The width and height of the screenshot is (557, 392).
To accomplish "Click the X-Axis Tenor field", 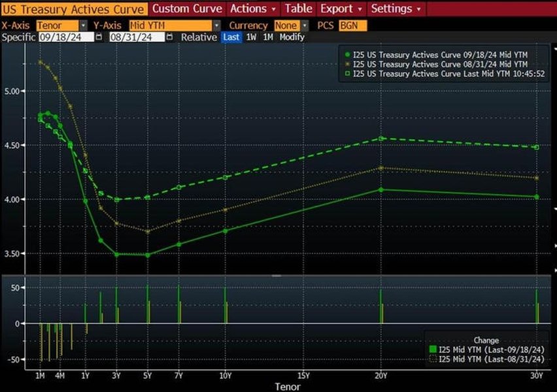I will tap(58, 25).
